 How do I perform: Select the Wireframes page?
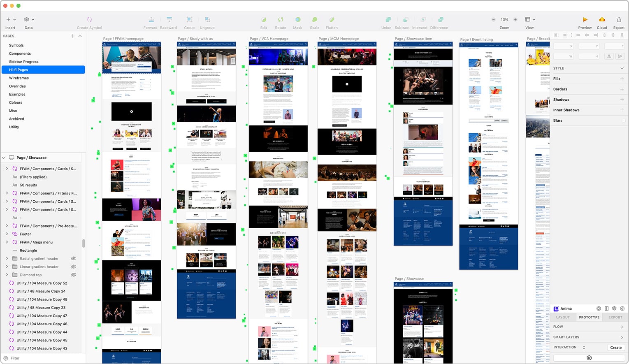[x=19, y=78]
